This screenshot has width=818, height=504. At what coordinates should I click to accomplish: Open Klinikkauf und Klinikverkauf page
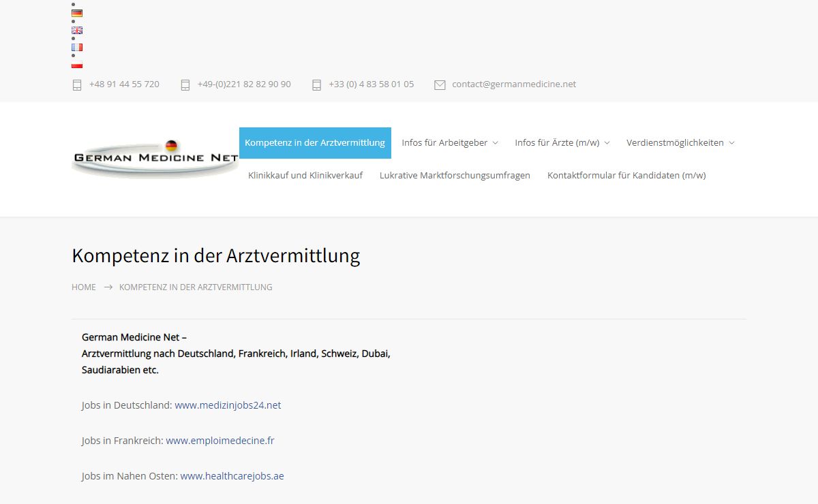(305, 175)
